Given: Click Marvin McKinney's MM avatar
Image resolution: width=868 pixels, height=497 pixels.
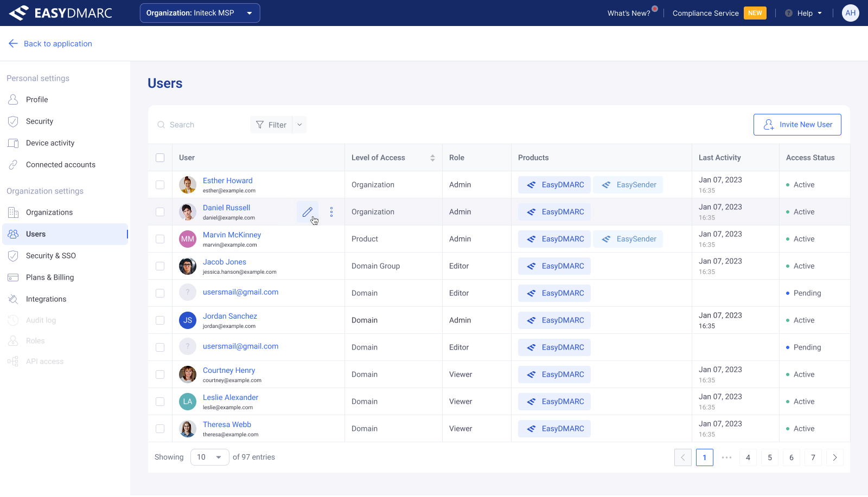Looking at the screenshot, I should [188, 239].
